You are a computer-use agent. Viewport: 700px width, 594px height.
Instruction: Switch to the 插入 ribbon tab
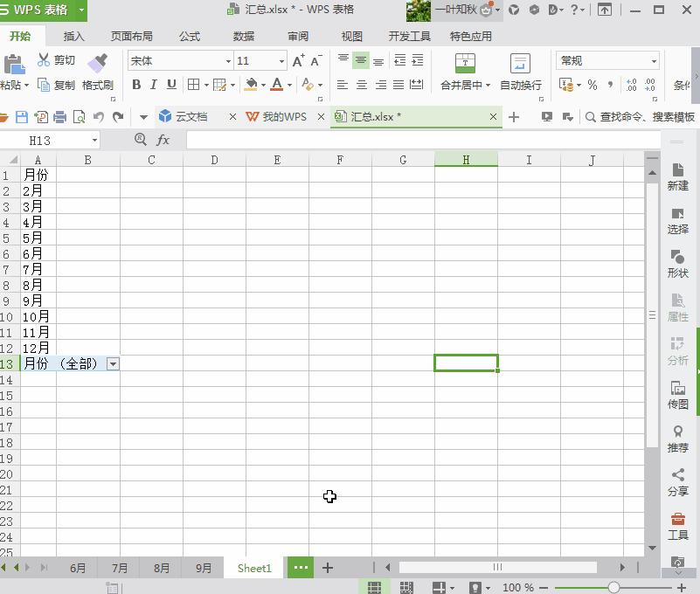(x=73, y=36)
